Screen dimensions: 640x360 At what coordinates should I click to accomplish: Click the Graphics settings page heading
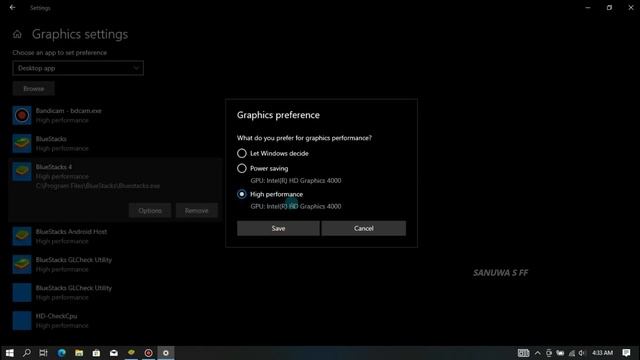pos(80,34)
